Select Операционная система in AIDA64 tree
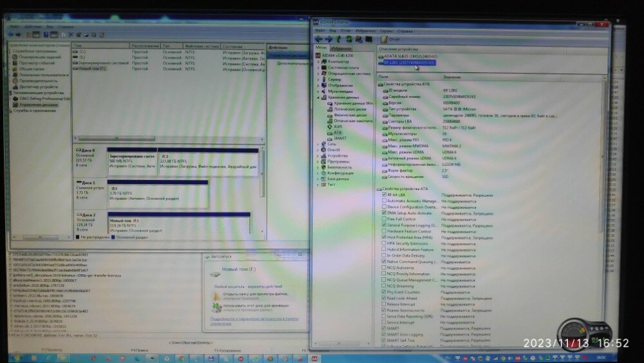The height and width of the screenshot is (363, 644). (x=348, y=73)
